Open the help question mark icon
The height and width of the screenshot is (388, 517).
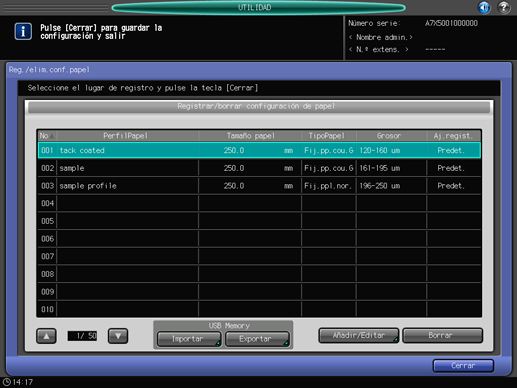coord(504,7)
